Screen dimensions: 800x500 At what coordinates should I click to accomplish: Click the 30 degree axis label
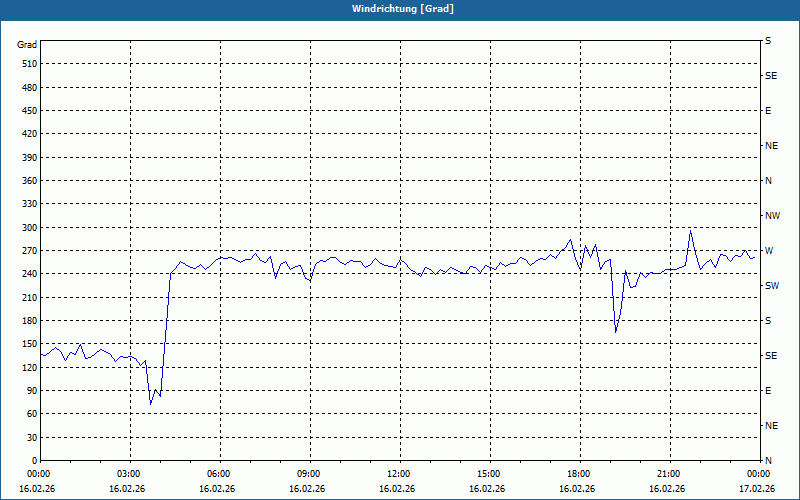coord(32,438)
